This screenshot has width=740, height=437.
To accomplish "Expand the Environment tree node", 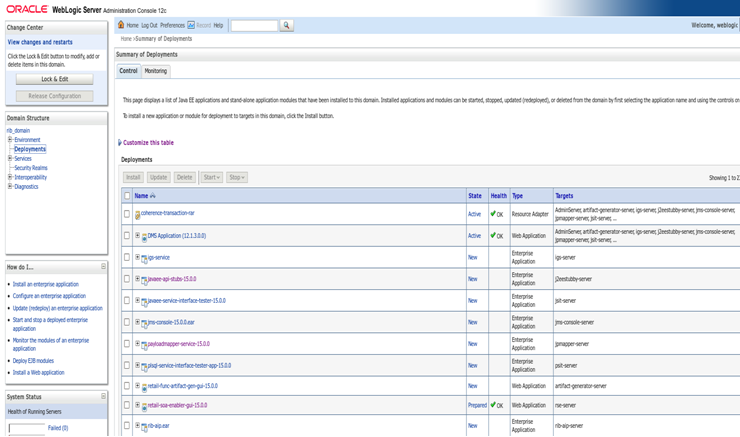I will (x=10, y=140).
